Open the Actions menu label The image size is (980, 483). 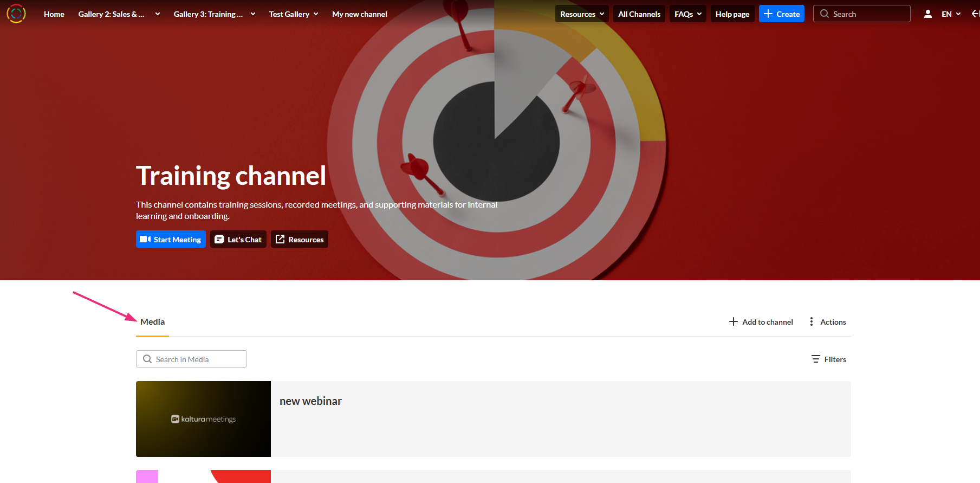tap(833, 322)
